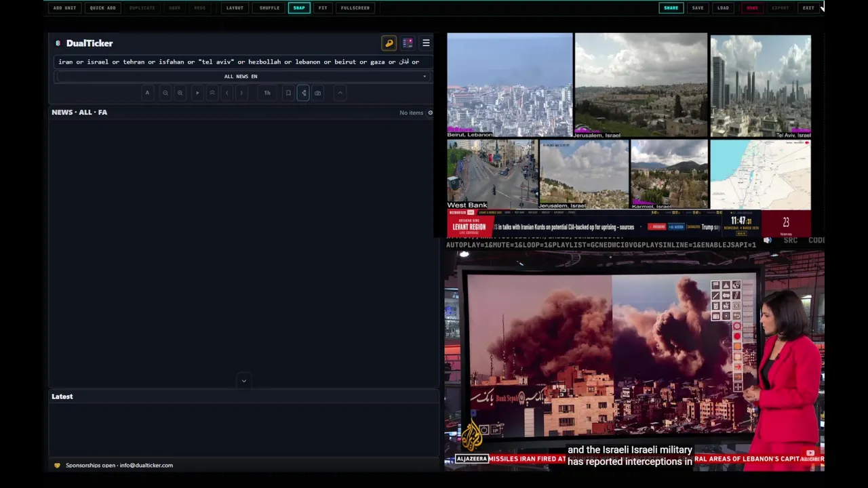Zoom in with the magnifier plus icon
The height and width of the screenshot is (488, 868).
pos(180,93)
